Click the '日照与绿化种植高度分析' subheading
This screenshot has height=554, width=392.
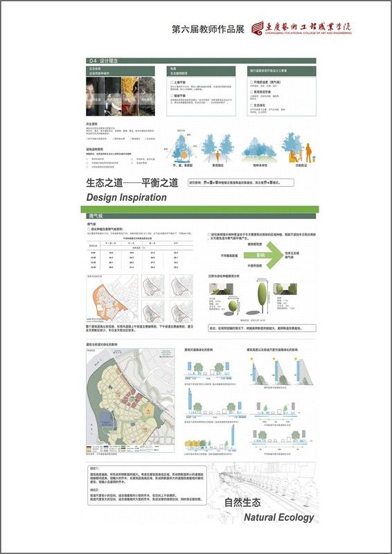coord(224,276)
